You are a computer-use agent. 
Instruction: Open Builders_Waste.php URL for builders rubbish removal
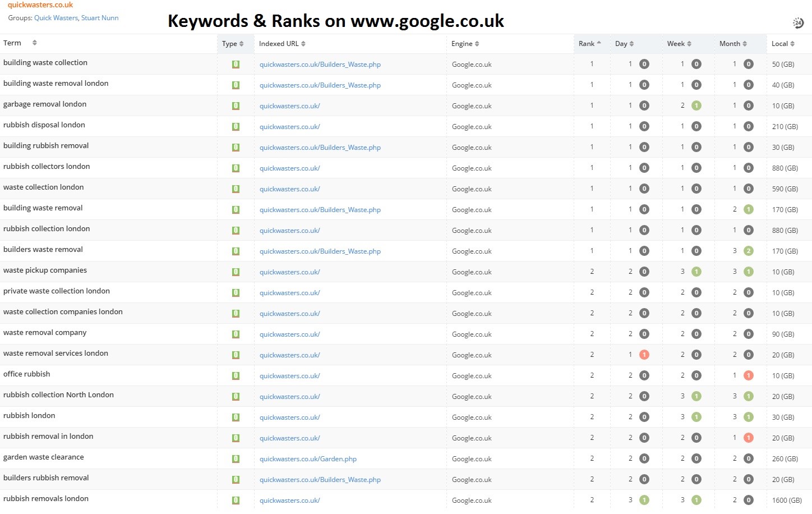pos(320,480)
